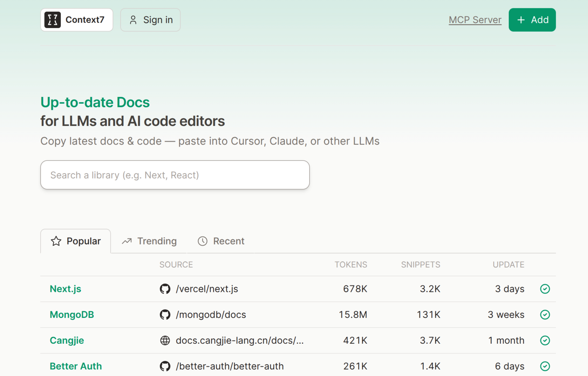
Task: Click the globe icon beside docs.cangjie-lang.cn
Action: point(165,340)
